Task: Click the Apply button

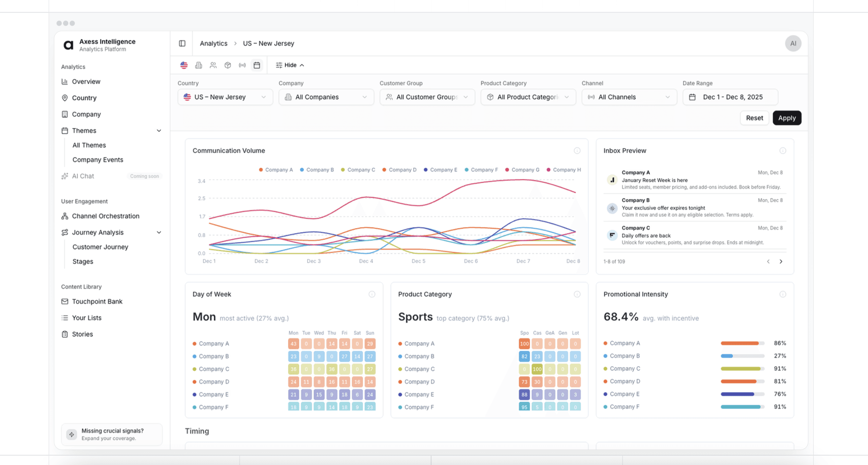Action: [x=787, y=118]
